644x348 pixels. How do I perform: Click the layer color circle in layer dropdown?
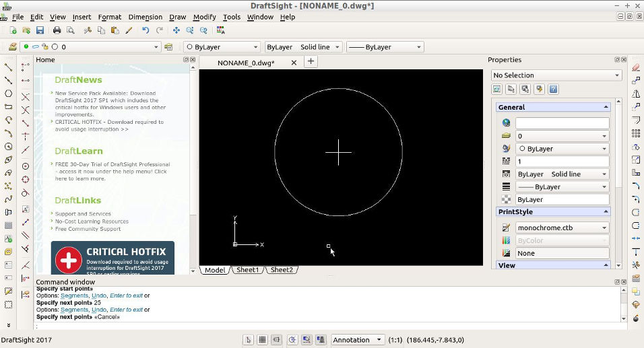coord(55,47)
